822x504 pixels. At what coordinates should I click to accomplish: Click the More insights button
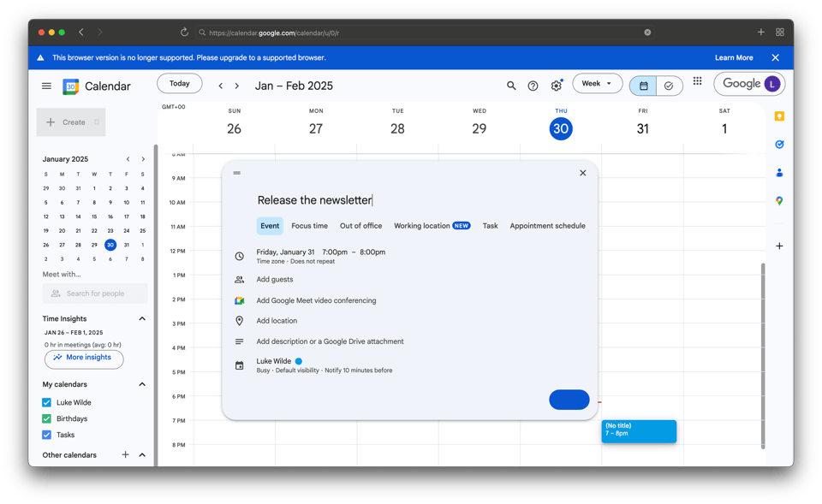(83, 358)
